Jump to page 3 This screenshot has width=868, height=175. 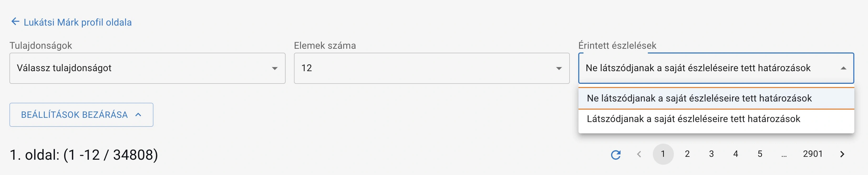click(x=711, y=154)
